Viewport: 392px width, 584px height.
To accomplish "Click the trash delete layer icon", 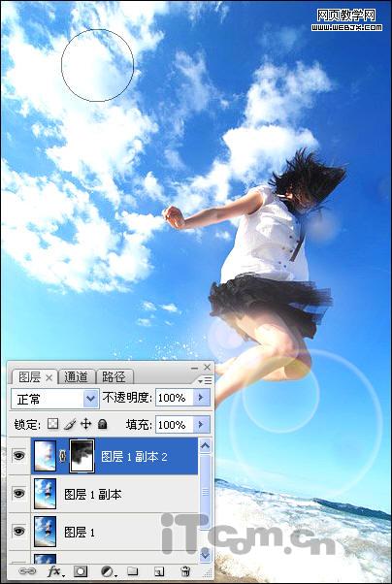I will 185,571.
